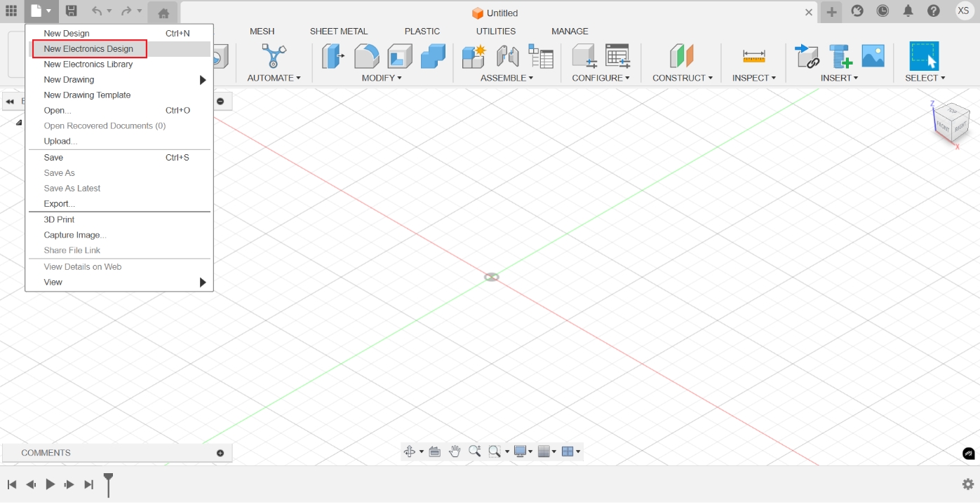Select the Combine tool icon
The width and height of the screenshot is (980, 504).
[x=433, y=56]
